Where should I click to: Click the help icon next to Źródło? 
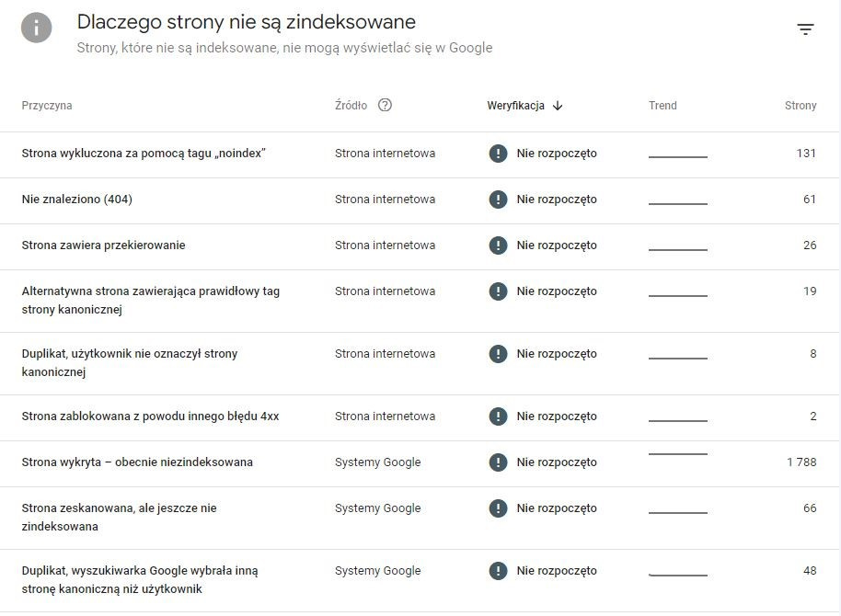(385, 105)
